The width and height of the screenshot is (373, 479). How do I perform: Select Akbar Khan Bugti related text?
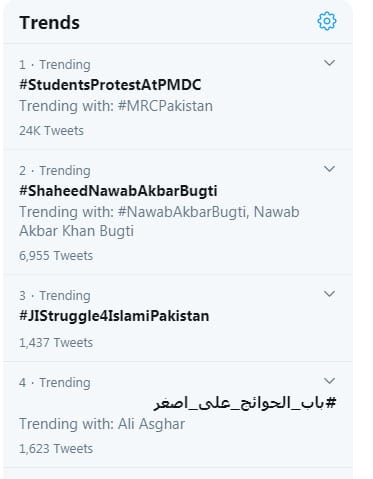76,231
